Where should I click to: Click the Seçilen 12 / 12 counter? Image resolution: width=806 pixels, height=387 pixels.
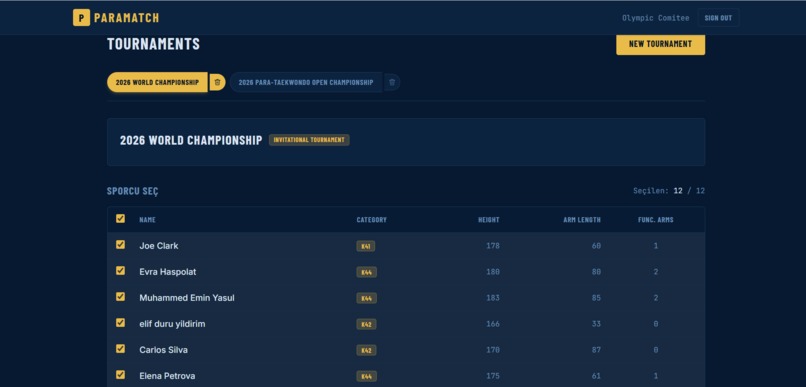click(x=669, y=191)
